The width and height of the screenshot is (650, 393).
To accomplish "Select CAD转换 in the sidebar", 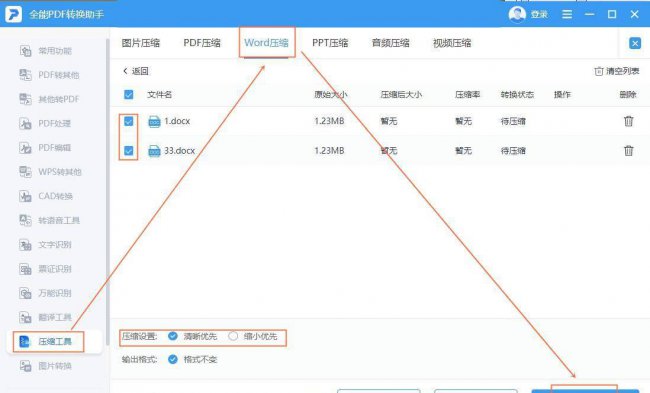I will click(46, 196).
